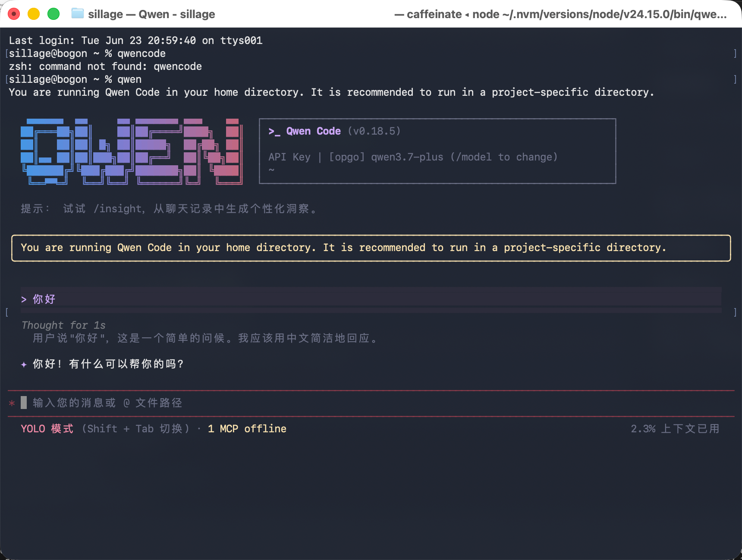Screen dimensions: 742x560
Task: Click the '2.3% 上下文已用' context indicator
Action: (x=675, y=429)
